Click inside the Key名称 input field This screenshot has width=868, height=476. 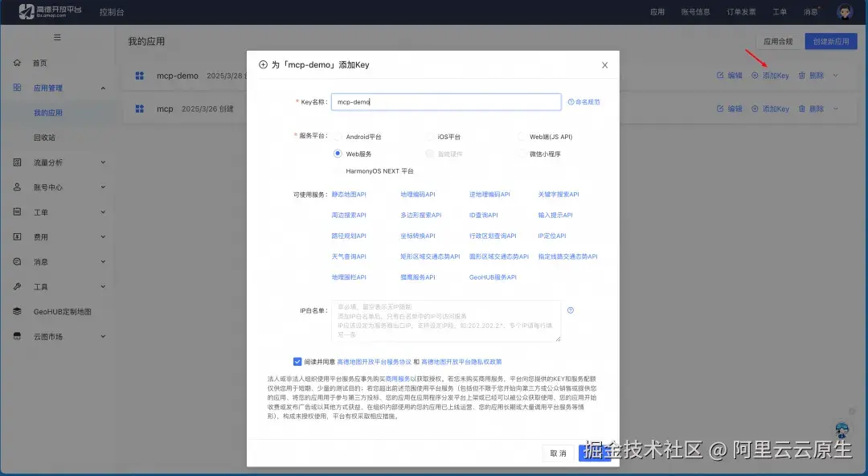[x=446, y=101]
